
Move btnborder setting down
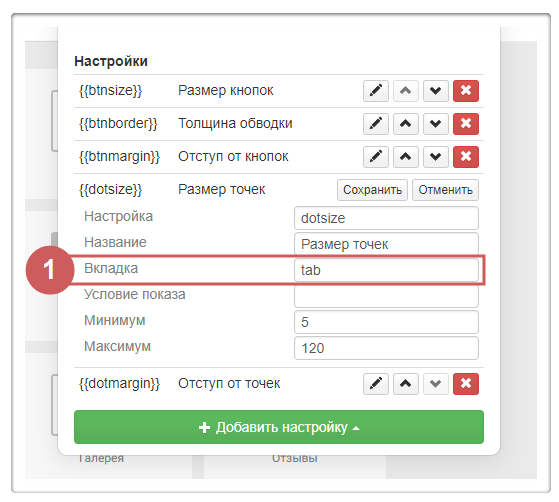click(x=436, y=124)
